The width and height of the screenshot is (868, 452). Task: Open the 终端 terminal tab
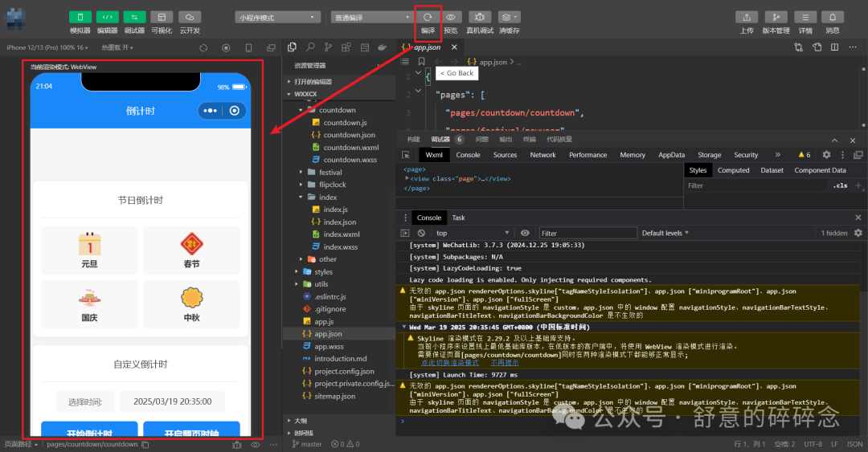[x=529, y=140]
